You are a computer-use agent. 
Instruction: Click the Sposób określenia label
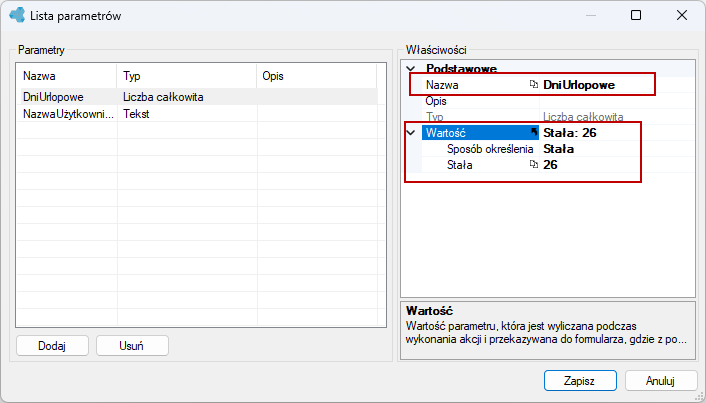[x=490, y=149]
